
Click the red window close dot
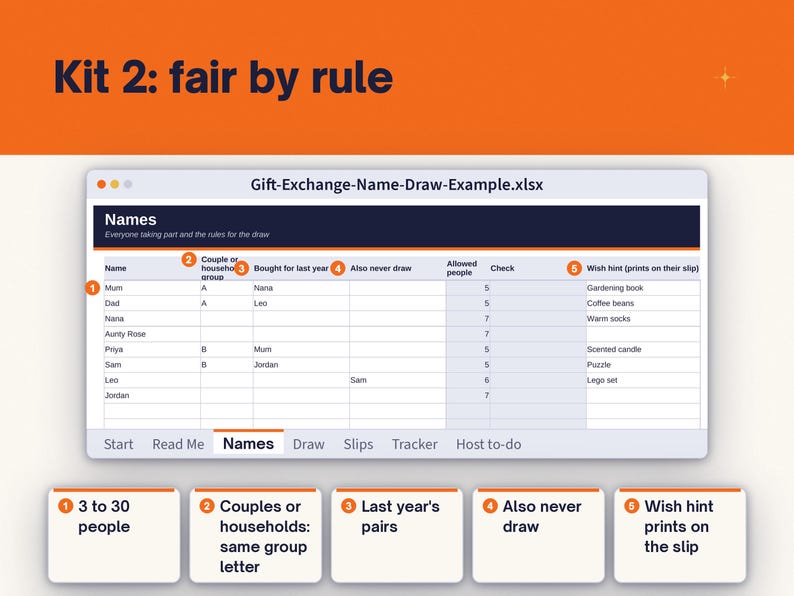tap(102, 184)
